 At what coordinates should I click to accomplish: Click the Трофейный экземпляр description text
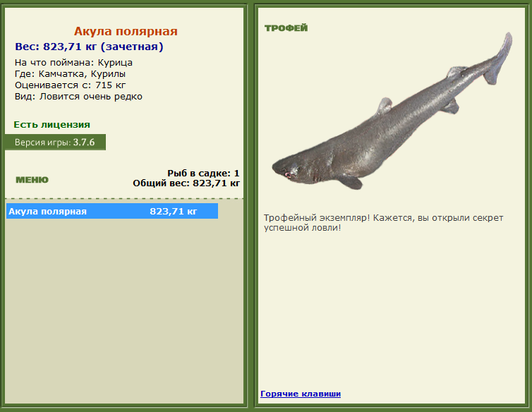[x=383, y=223]
